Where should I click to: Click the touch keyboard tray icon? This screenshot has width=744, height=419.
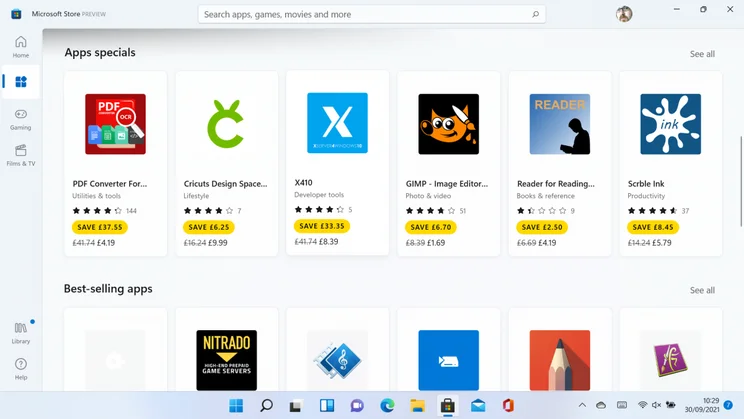point(622,405)
